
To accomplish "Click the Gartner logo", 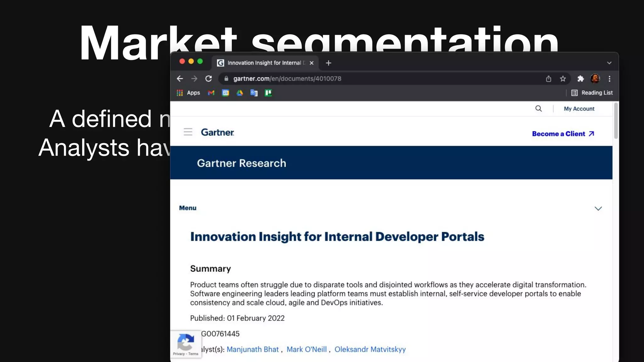I will [x=218, y=132].
